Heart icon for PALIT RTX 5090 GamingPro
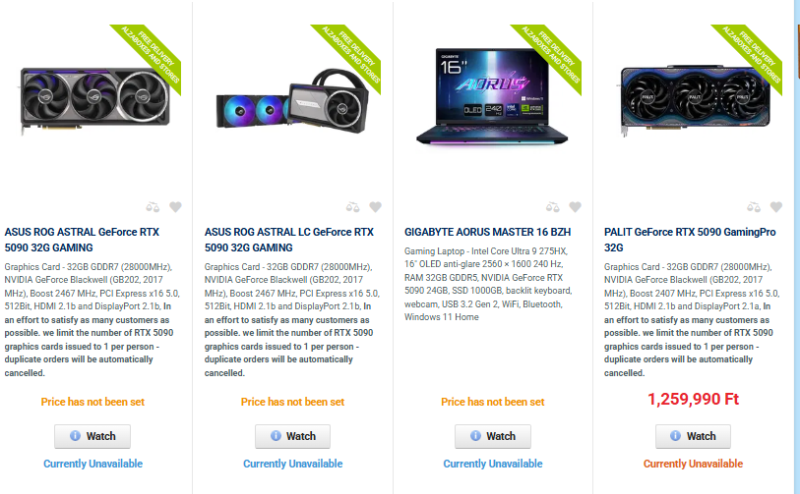 click(777, 207)
